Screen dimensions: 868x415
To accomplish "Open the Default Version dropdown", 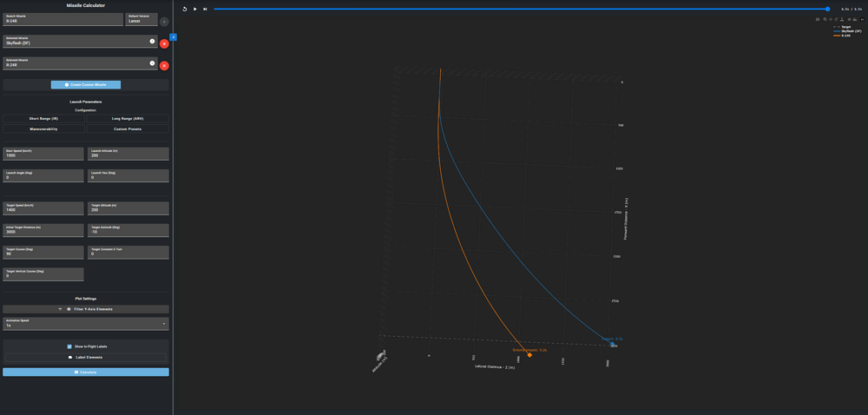I will (x=141, y=19).
